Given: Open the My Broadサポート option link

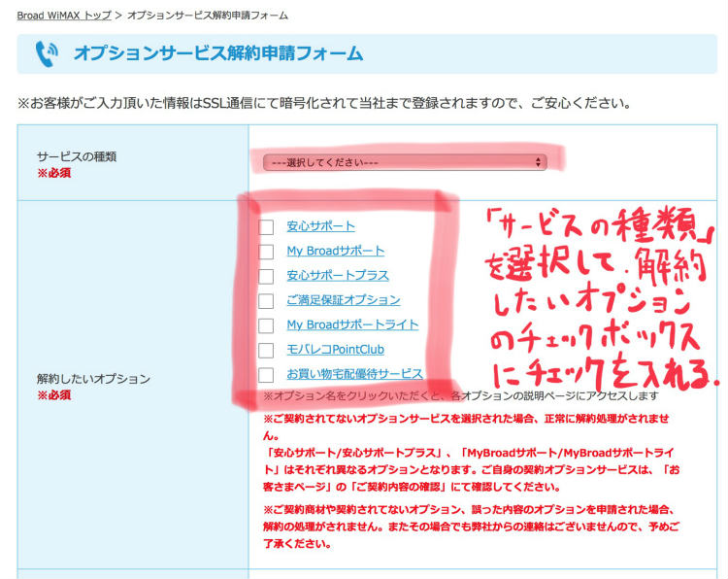Looking at the screenshot, I should [336, 251].
